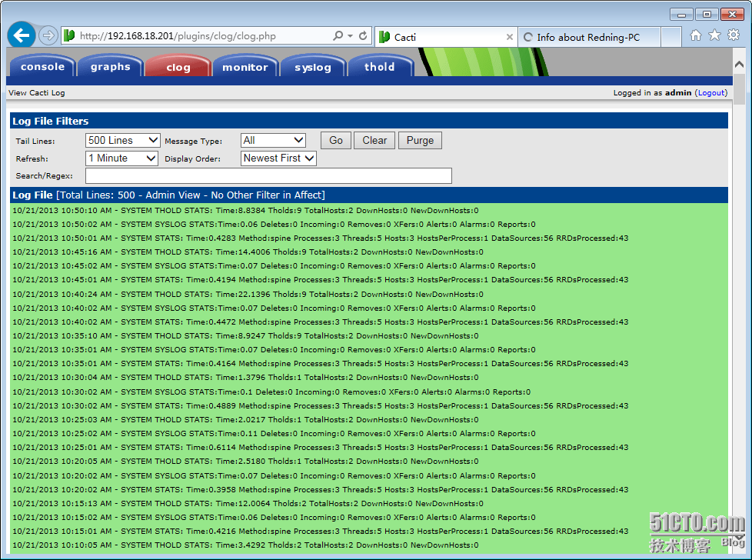Open a new blank browser tab
The width and height of the screenshot is (752, 560).
pos(671,37)
